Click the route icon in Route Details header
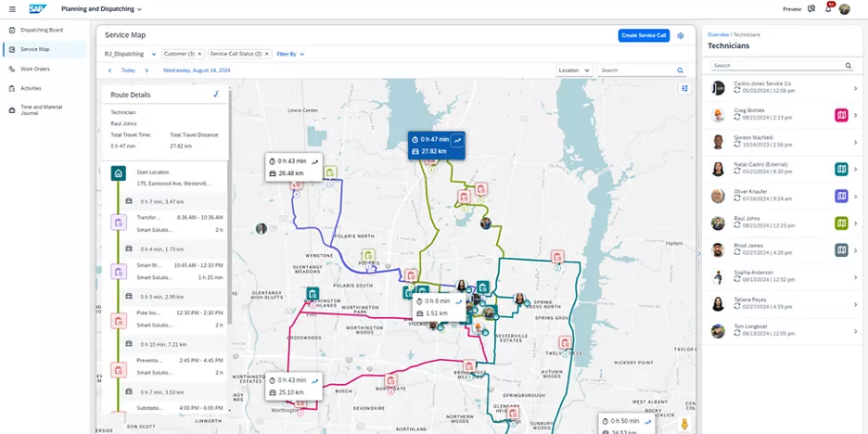868x434 pixels. pos(216,94)
